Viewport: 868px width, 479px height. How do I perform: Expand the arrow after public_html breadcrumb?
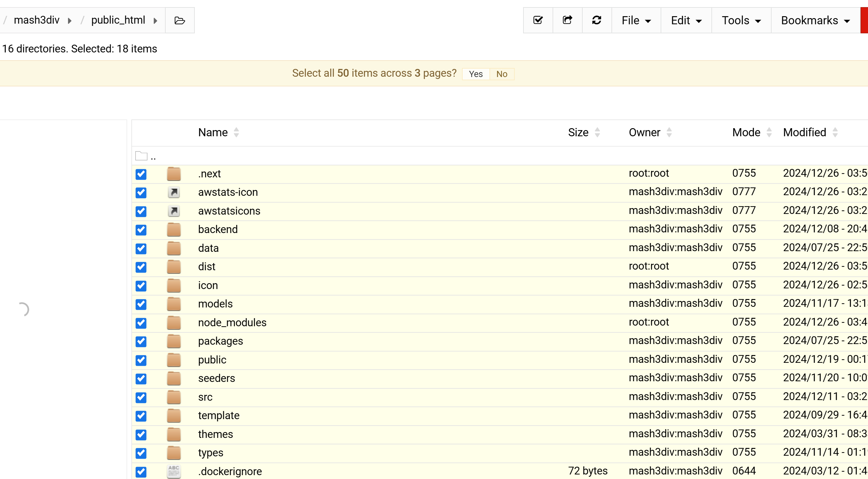coord(155,21)
